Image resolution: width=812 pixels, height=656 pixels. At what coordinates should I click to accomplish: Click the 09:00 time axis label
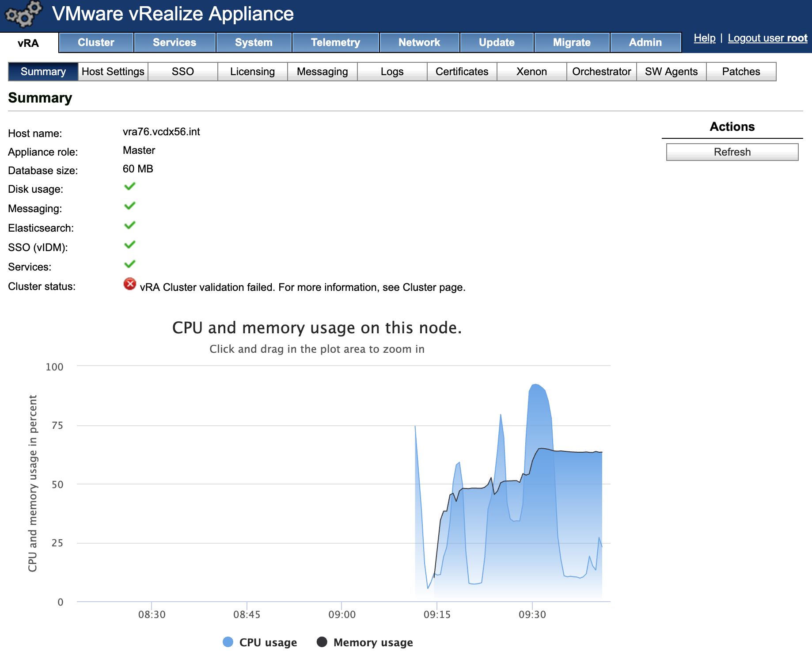342,614
